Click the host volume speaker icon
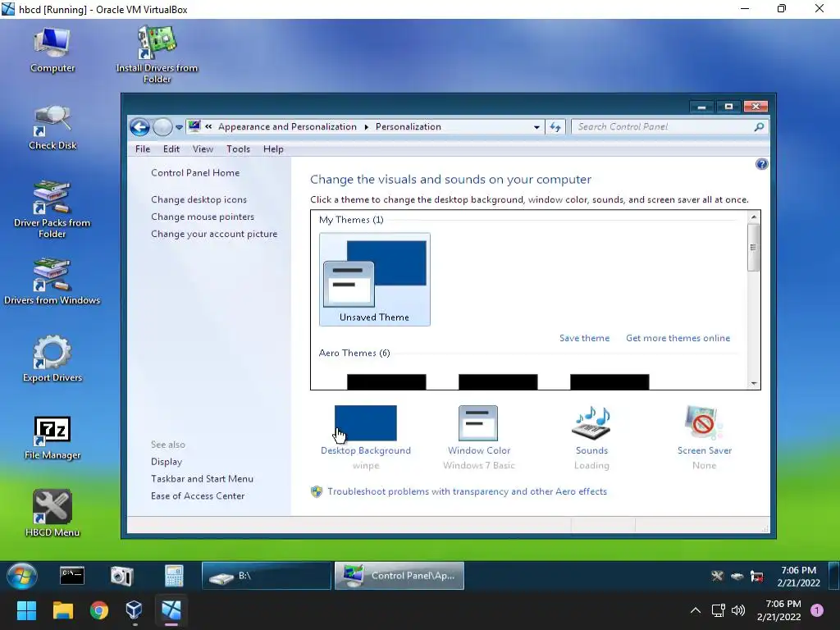The width and height of the screenshot is (840, 630). (x=738, y=610)
